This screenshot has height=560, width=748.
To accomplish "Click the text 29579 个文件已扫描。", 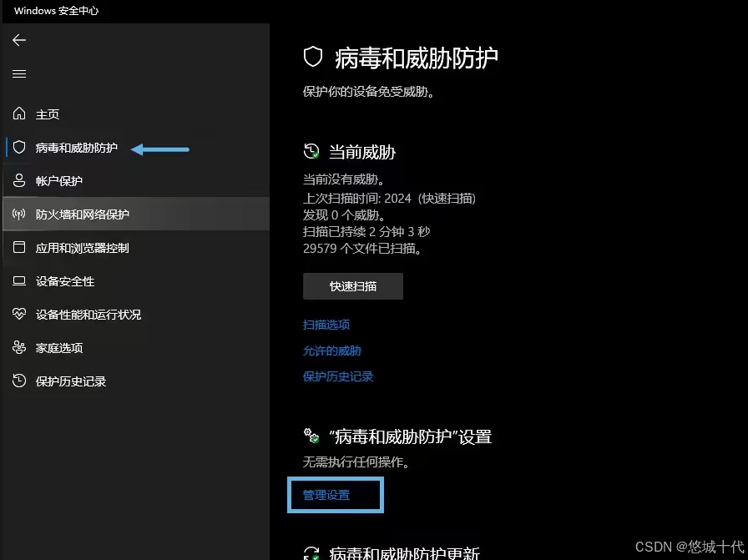I will 362,249.
